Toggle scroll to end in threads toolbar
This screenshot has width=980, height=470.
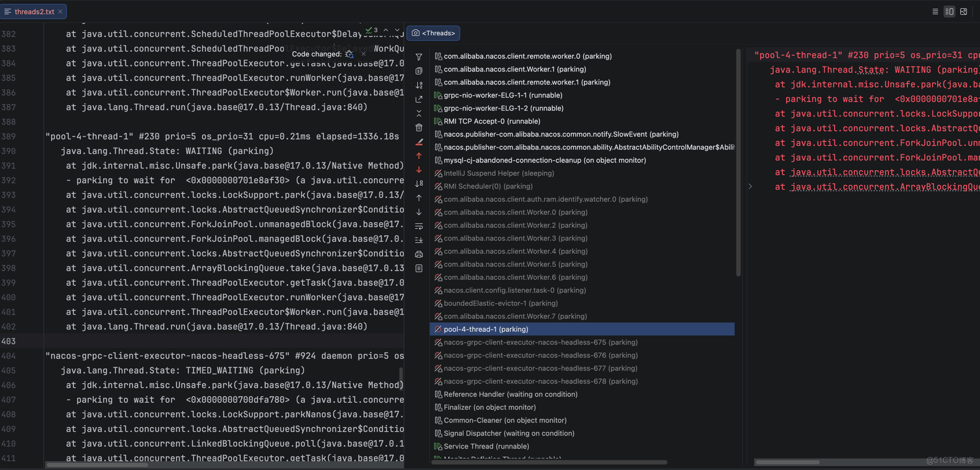coord(419,240)
